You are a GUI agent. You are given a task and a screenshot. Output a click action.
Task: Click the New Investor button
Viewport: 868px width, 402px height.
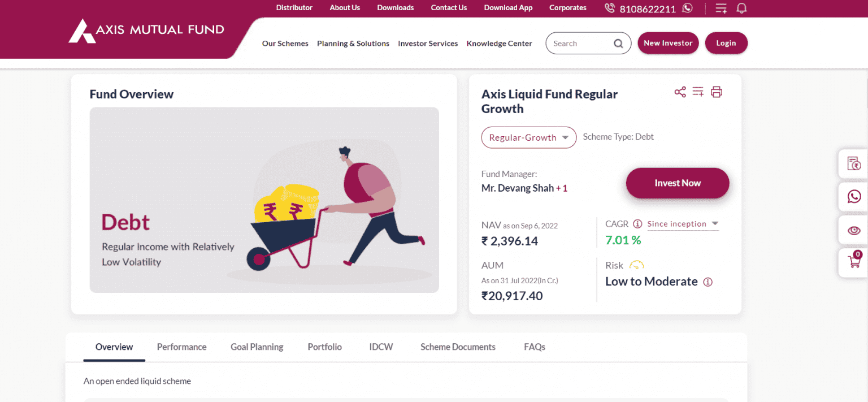coord(668,42)
